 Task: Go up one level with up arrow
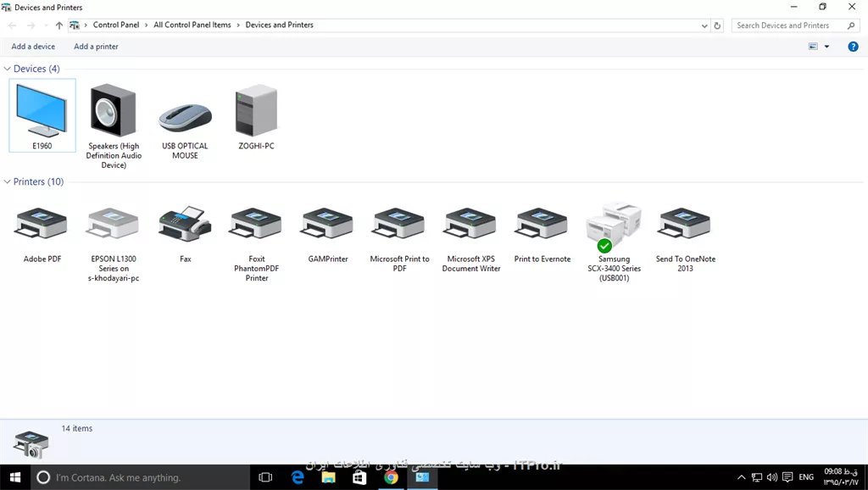tap(59, 25)
